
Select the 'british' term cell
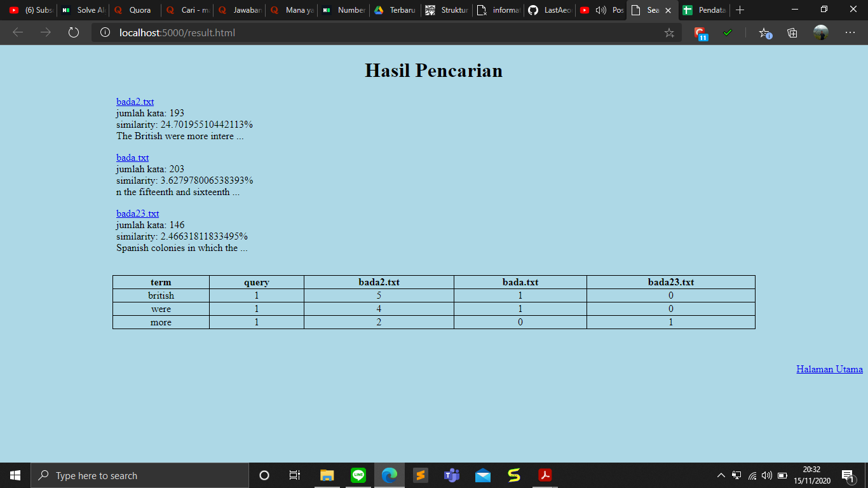click(x=161, y=295)
